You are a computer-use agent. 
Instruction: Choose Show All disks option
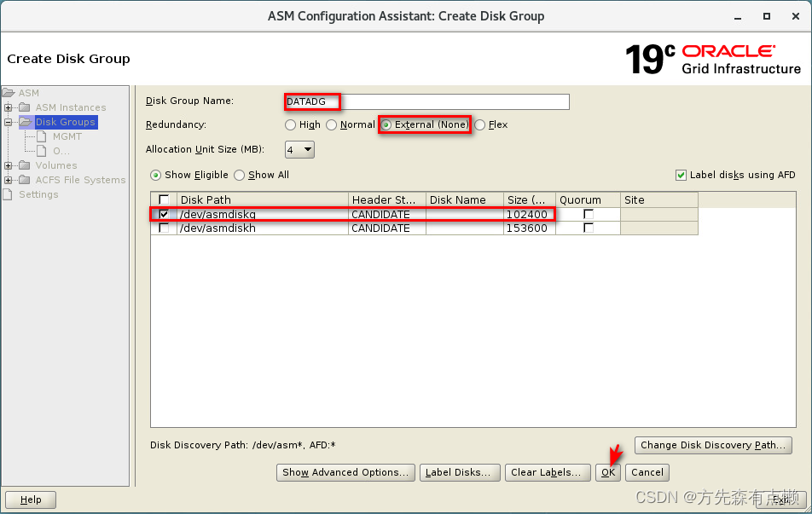[x=239, y=175]
